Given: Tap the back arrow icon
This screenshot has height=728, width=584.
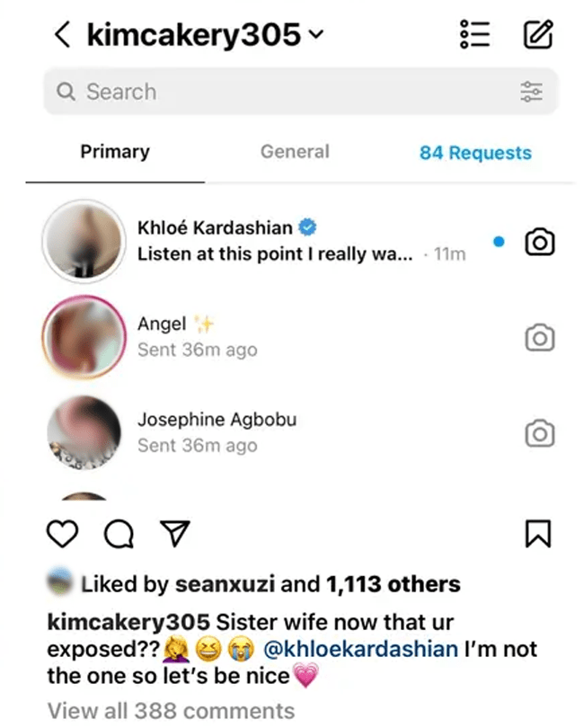Looking at the screenshot, I should click(x=61, y=36).
